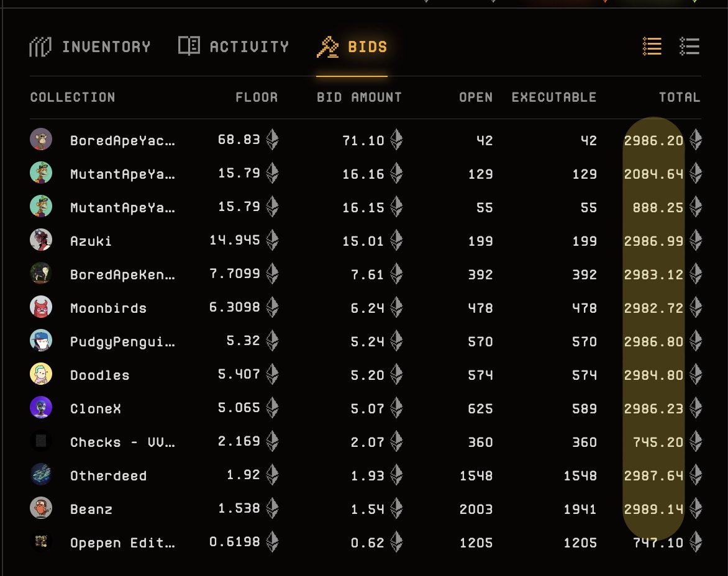Open the Azuki collection name
Screen dimensions: 728x576
click(91, 241)
